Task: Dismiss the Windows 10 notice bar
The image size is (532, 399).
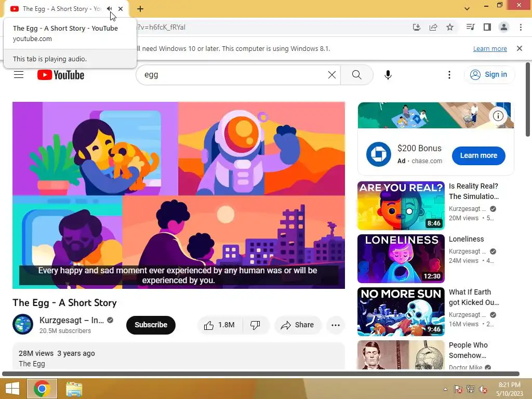Action: tap(519, 48)
